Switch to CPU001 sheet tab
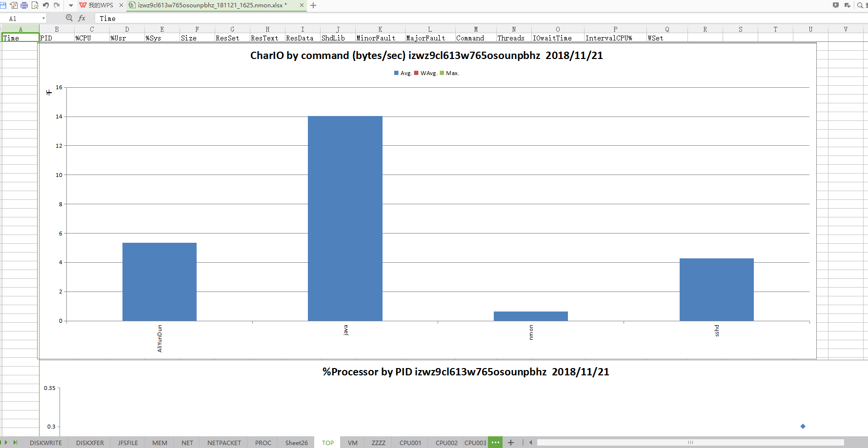The height and width of the screenshot is (448, 868). click(410, 443)
